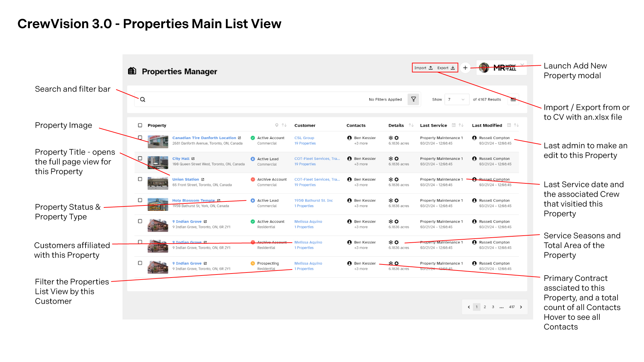The height and width of the screenshot is (362, 644).
Task: Sort by Property column arrows
Action: [284, 125]
